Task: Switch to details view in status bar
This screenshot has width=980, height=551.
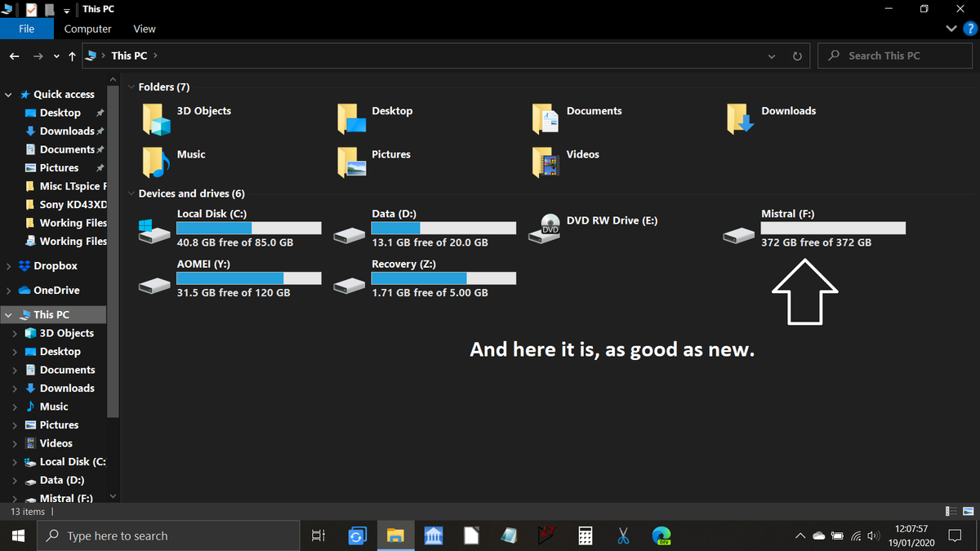Action: click(x=951, y=512)
